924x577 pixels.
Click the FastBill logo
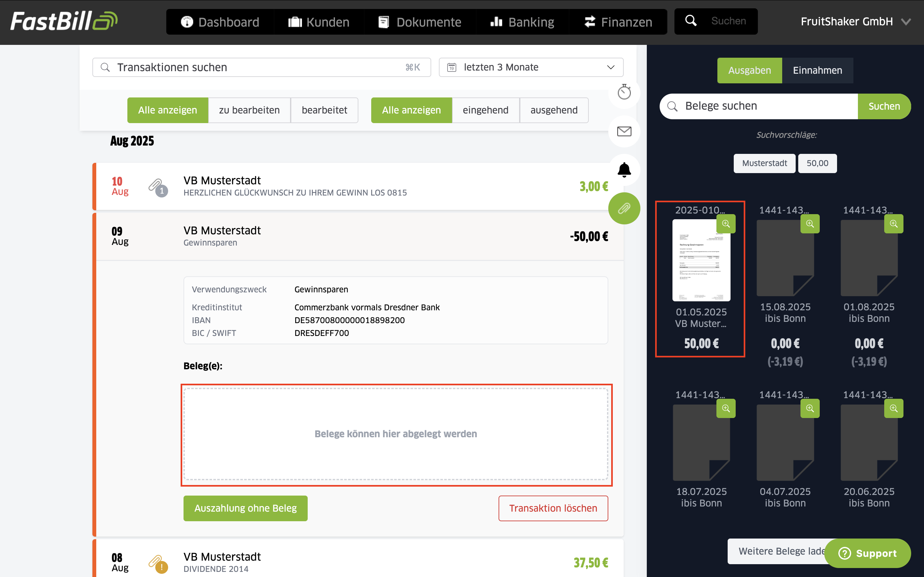(64, 21)
